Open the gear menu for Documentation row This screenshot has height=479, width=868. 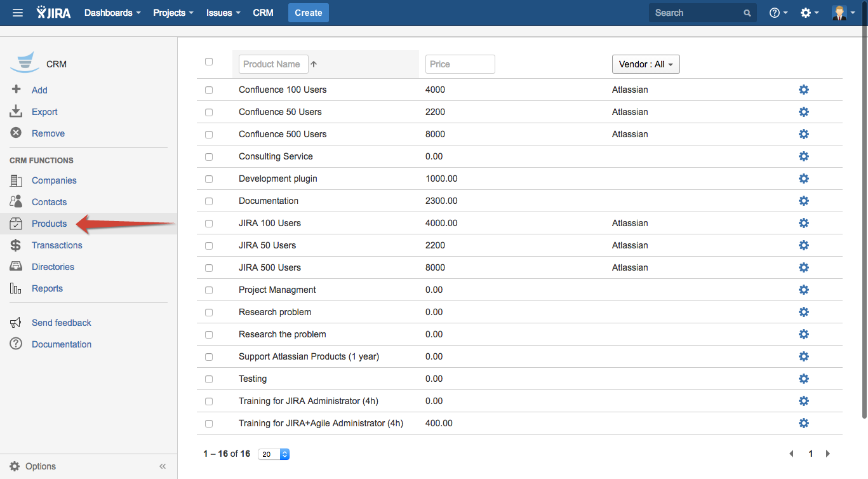(x=803, y=201)
